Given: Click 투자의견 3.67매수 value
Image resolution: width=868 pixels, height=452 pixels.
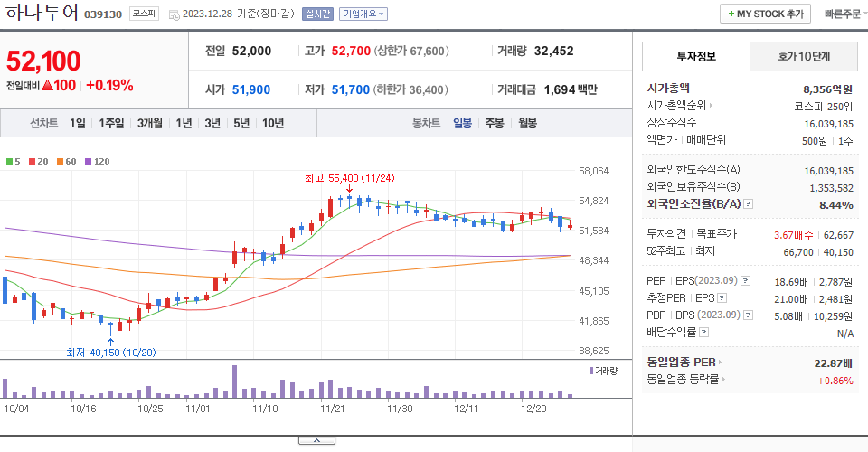Looking at the screenshot, I should pos(793,235).
